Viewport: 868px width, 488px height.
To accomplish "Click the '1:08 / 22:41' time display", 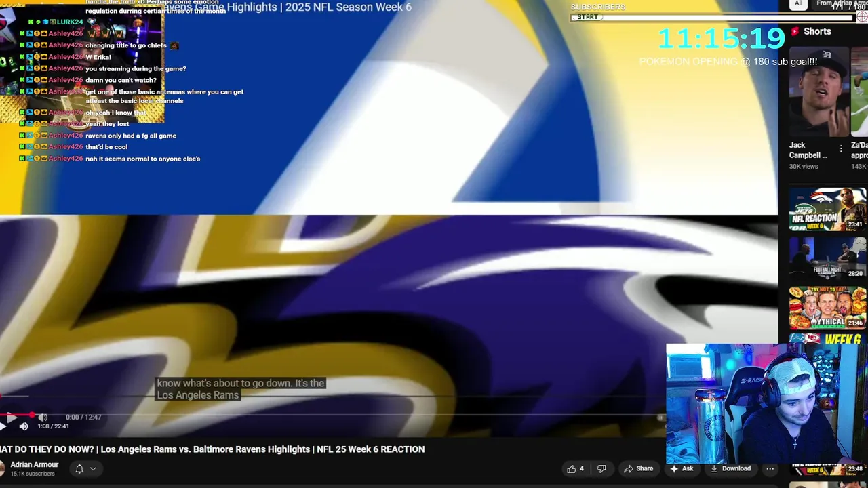I will tap(53, 426).
